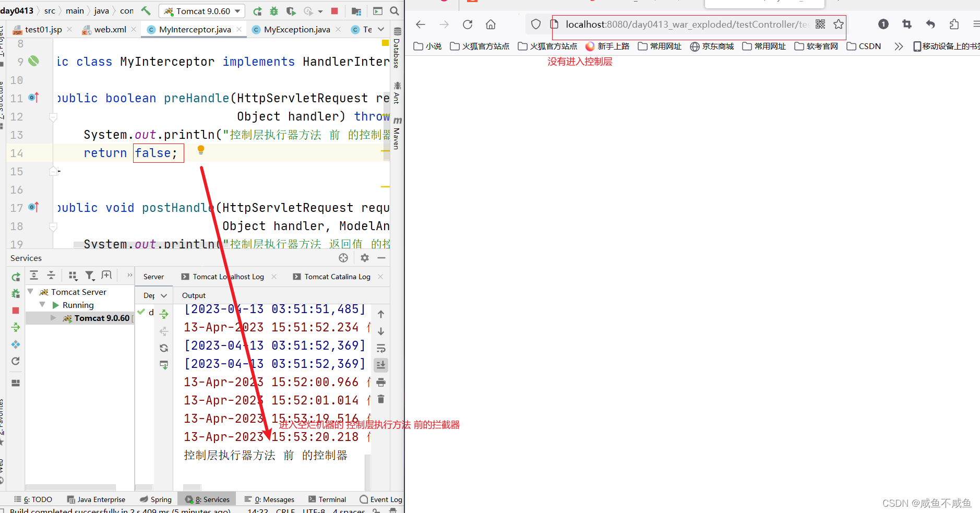Open the CSDN bookmark folder
980x513 pixels.
(864, 46)
